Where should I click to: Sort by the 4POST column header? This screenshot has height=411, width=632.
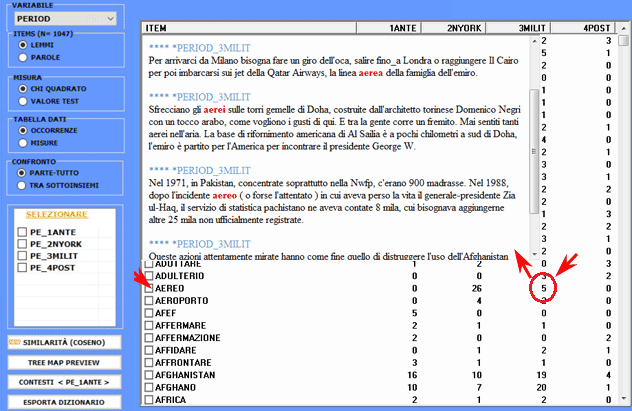pyautogui.click(x=583, y=28)
